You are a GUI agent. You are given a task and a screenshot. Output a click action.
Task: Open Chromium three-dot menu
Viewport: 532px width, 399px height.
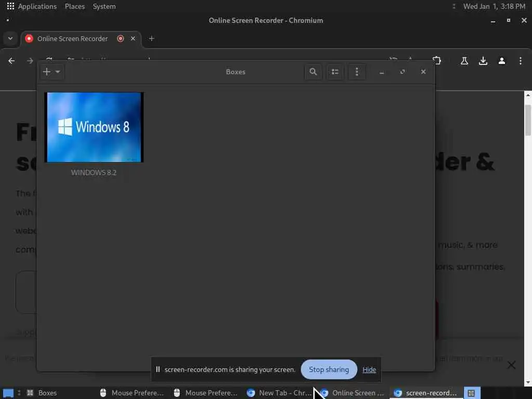[521, 61]
